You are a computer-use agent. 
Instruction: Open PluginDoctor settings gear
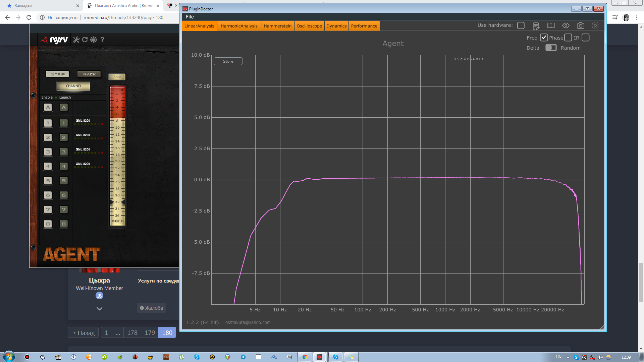(595, 26)
